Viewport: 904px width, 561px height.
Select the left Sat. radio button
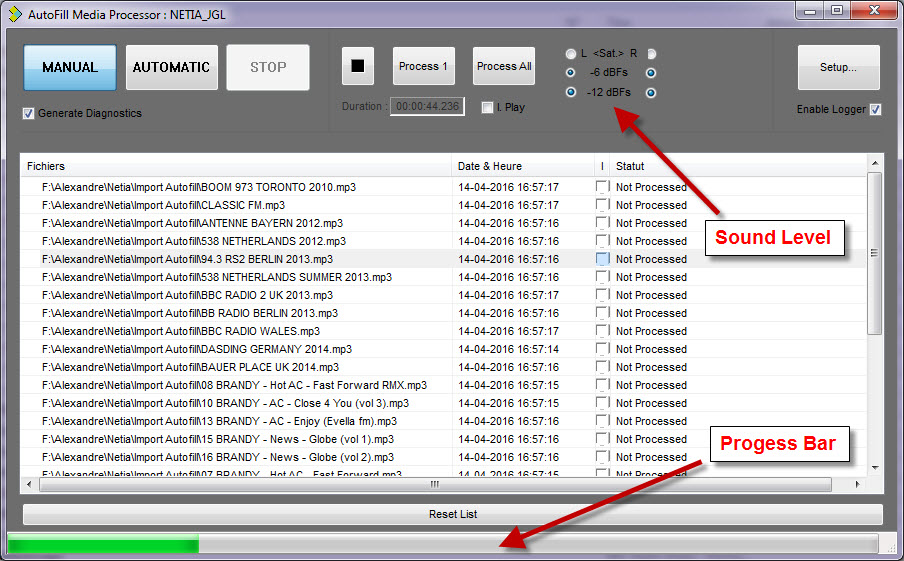tap(571, 54)
